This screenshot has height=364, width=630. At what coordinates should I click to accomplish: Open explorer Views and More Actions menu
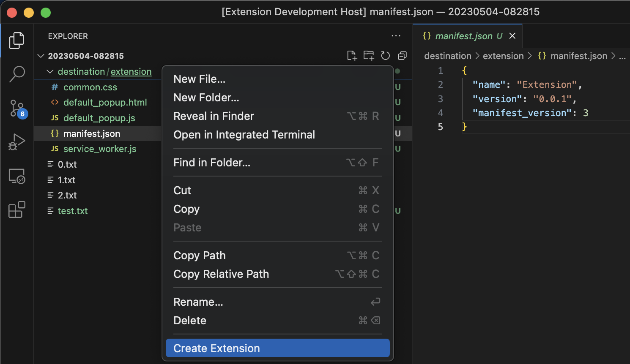coord(396,36)
